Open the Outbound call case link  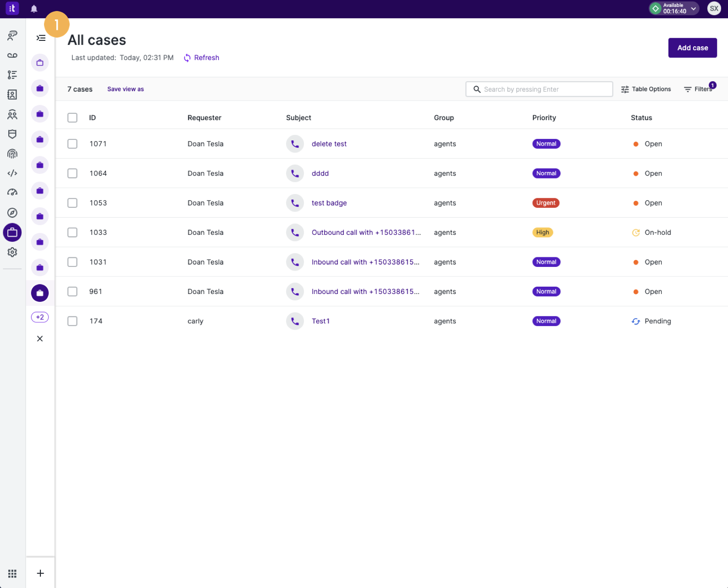366,233
